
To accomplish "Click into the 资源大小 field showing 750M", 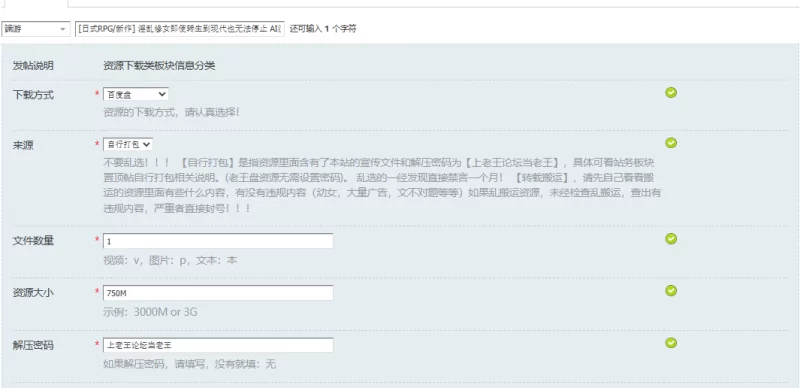I will click(218, 293).
